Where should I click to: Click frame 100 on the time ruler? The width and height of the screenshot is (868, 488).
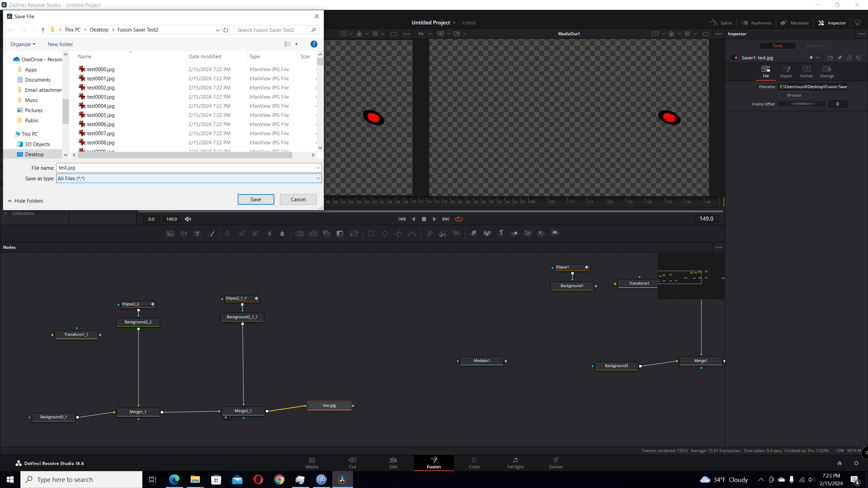tap(532, 202)
